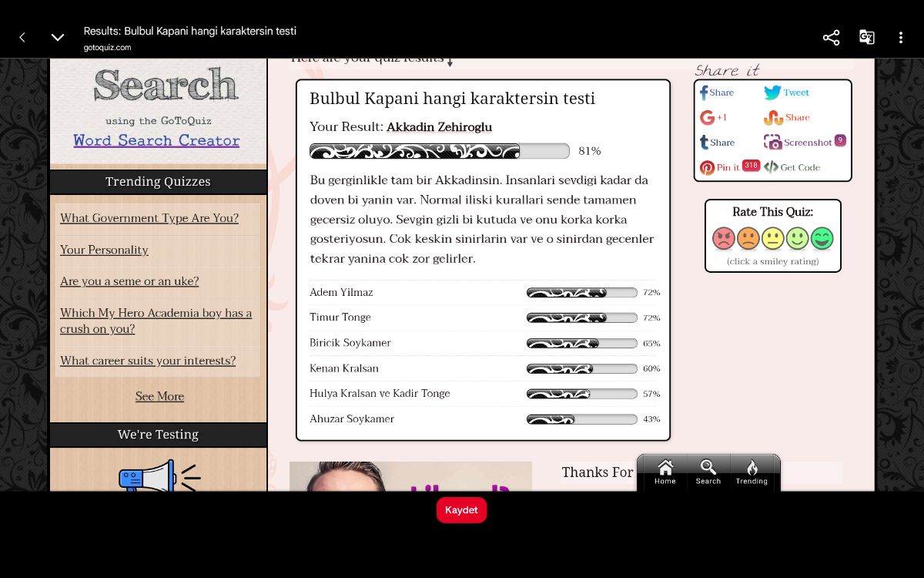Open 'What Government Type Are You?' quiz
Screen dimensions: 924x578
149,218
